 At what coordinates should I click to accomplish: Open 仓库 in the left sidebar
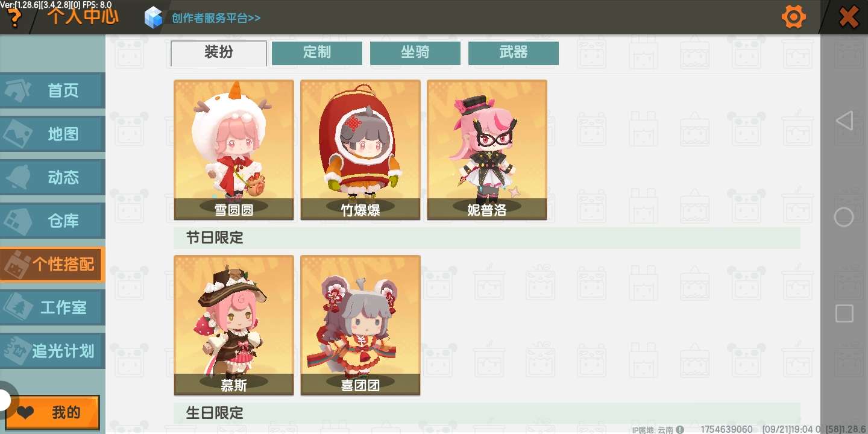(52, 221)
